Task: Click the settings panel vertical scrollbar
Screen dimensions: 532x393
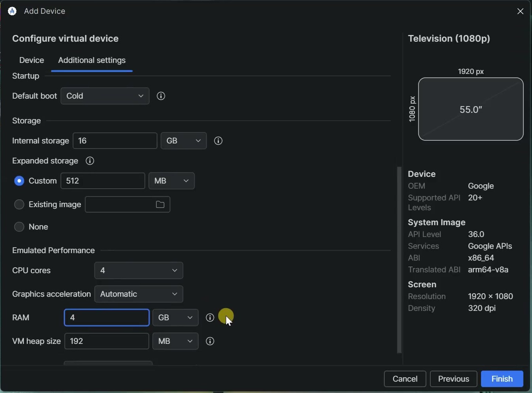Action: pyautogui.click(x=399, y=260)
